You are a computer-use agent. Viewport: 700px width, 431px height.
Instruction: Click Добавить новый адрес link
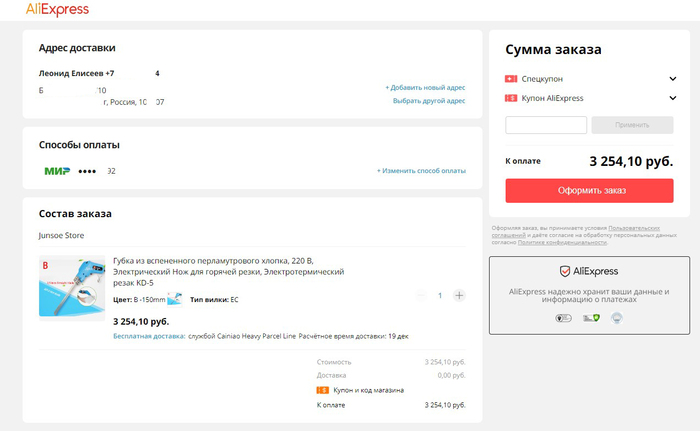[425, 88]
